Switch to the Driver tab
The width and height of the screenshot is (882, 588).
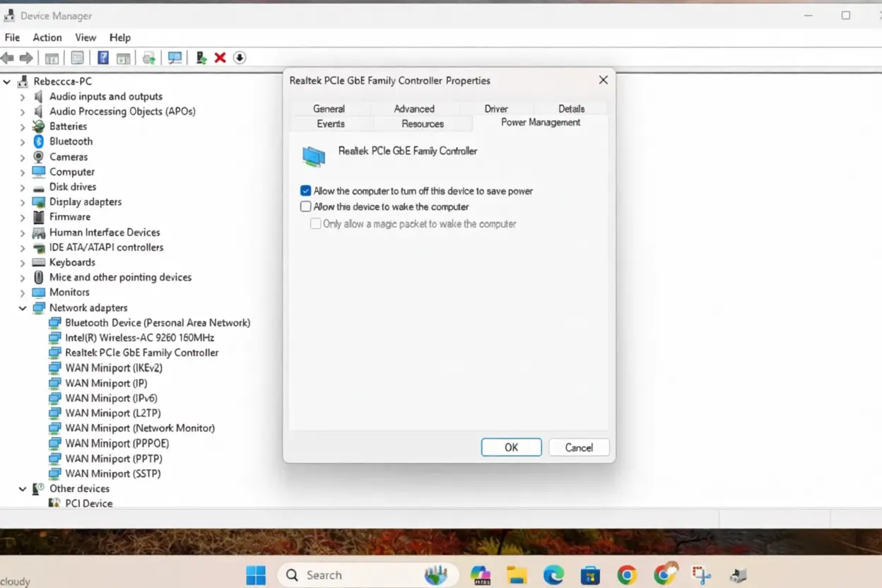click(x=496, y=109)
